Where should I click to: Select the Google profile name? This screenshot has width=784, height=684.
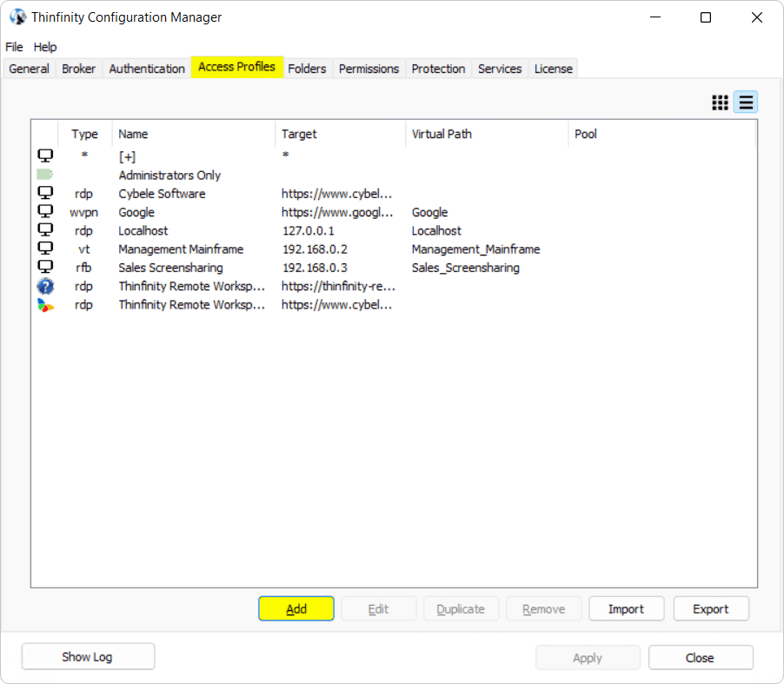[x=136, y=212]
